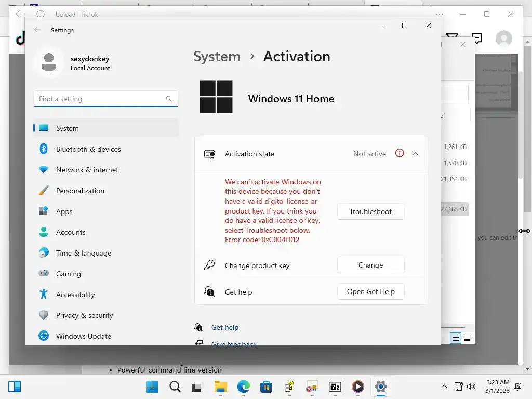Screen dimensions: 532x399
Task: Click the Bluetooth icon in sidebar
Action: [44, 149]
